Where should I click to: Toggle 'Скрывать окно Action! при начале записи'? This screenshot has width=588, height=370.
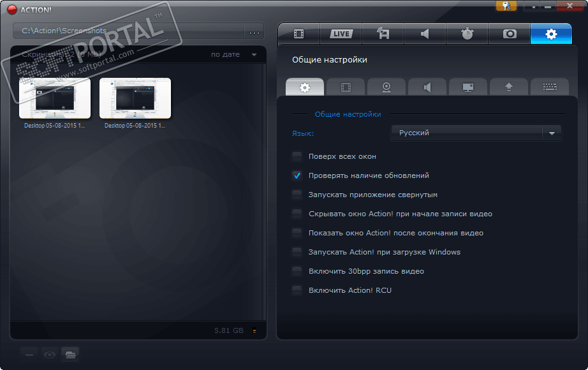click(x=297, y=214)
